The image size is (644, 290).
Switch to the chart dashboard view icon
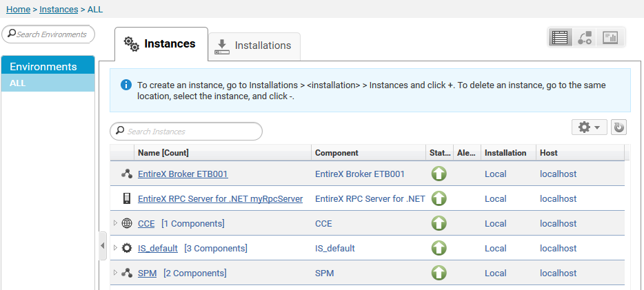click(610, 38)
